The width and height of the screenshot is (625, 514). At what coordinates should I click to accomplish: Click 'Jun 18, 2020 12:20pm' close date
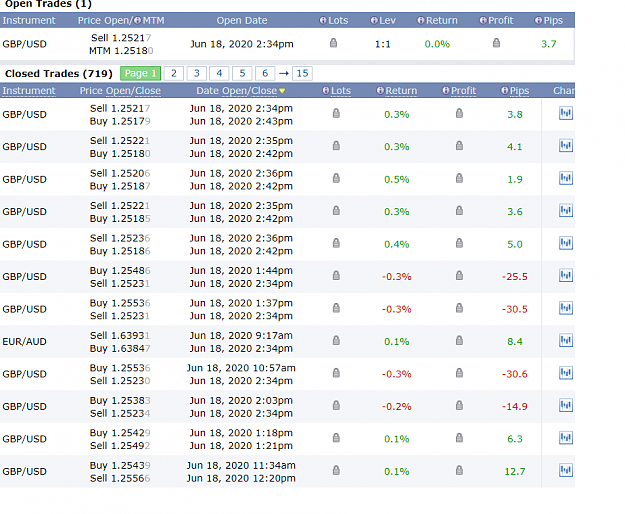(x=241, y=478)
